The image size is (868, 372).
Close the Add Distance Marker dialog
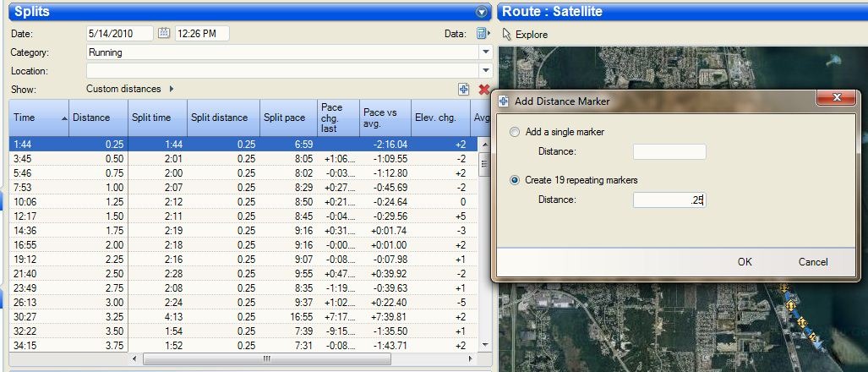coord(837,97)
